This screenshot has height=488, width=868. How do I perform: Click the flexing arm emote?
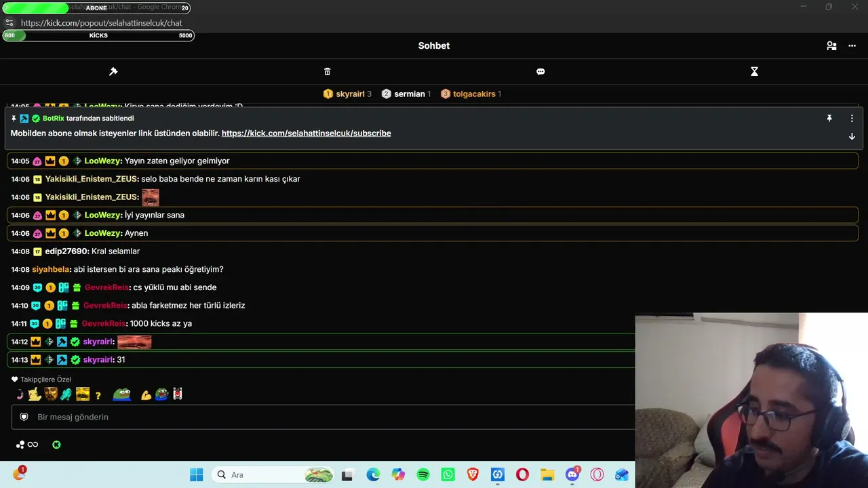(146, 395)
